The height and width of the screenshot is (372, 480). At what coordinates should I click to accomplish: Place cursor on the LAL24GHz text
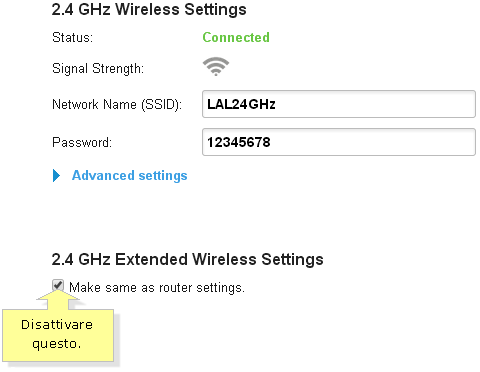(x=241, y=104)
